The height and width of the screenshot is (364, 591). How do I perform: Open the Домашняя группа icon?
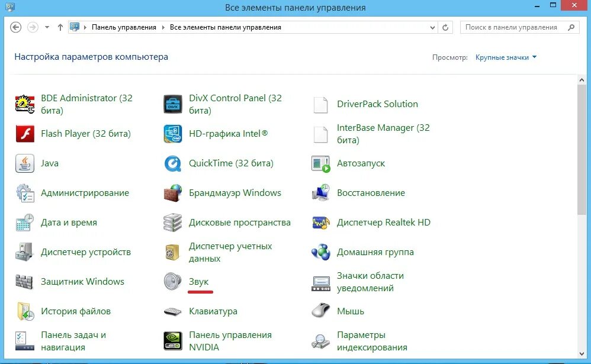[321, 252]
